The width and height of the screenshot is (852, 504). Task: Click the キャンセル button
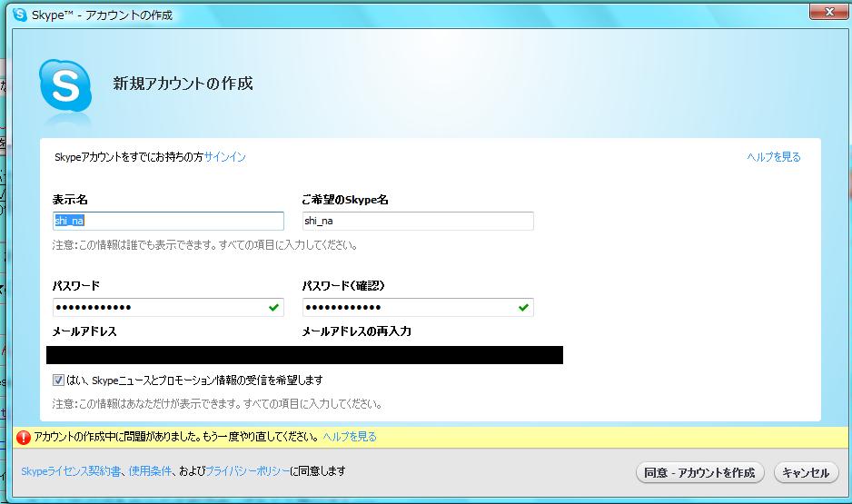pyautogui.click(x=806, y=472)
